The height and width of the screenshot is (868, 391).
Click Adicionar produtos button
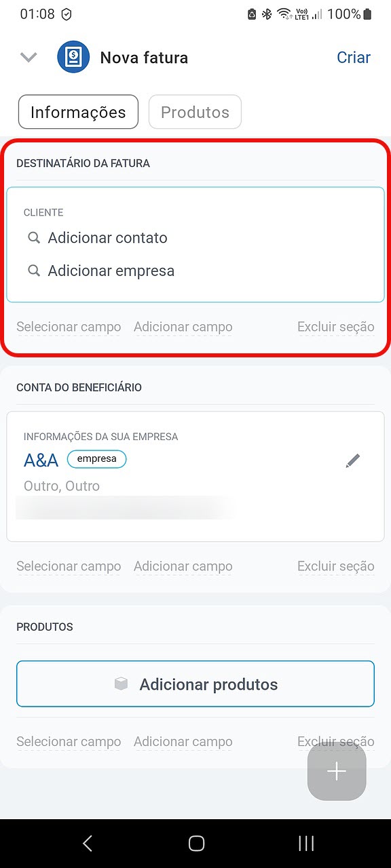point(195,684)
